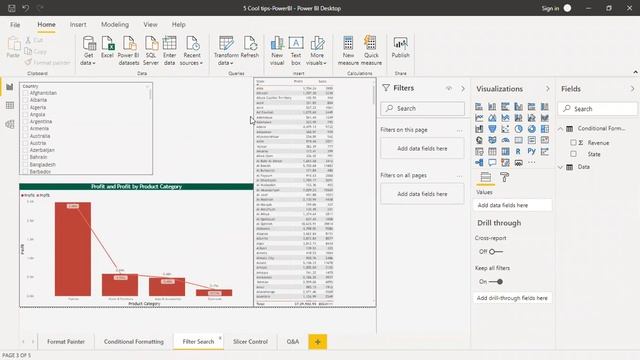Screen dimensions: 640x360
Task: Insert a Text box
Action: pos(296,51)
